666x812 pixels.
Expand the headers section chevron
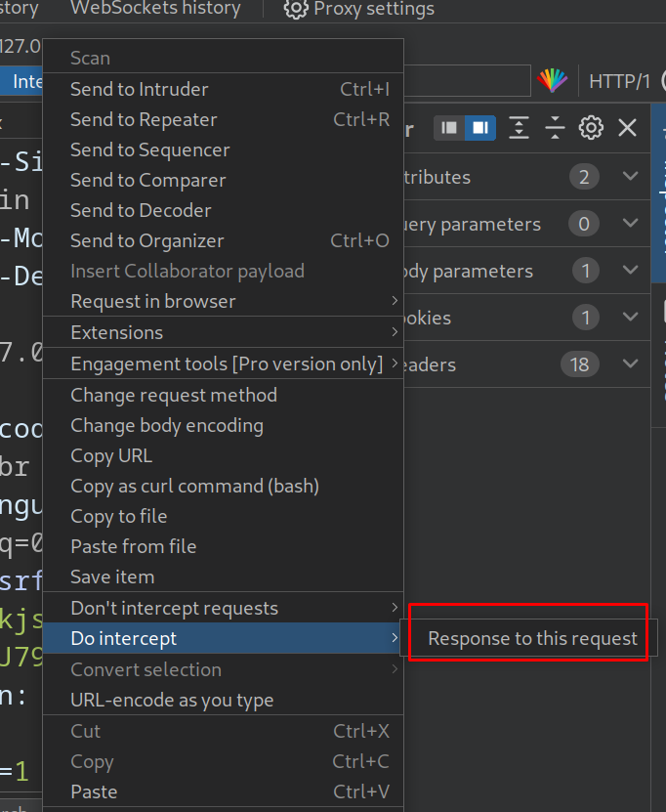630,363
